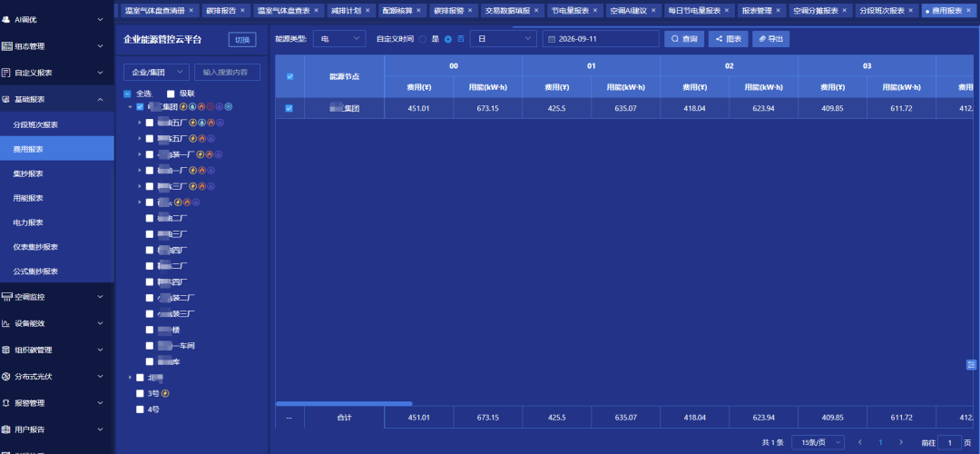Uncheck the 集团 row checkbox in the table

click(289, 108)
